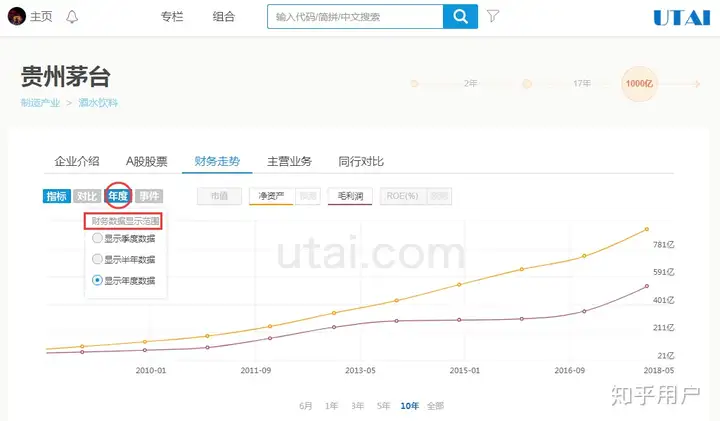Viewport: 720px width, 421px height.
Task: Click the 2015-01 date label
Action: pyautogui.click(x=465, y=370)
